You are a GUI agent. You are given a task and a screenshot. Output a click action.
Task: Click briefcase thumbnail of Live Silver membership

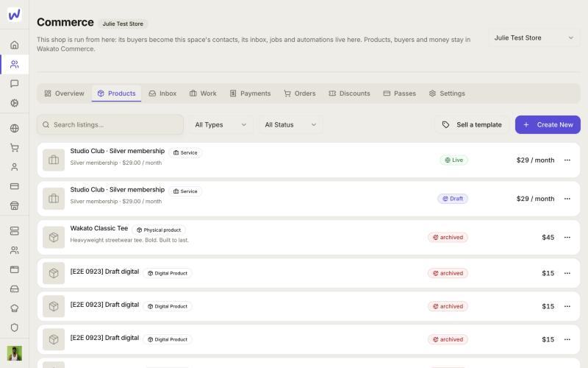pos(54,160)
